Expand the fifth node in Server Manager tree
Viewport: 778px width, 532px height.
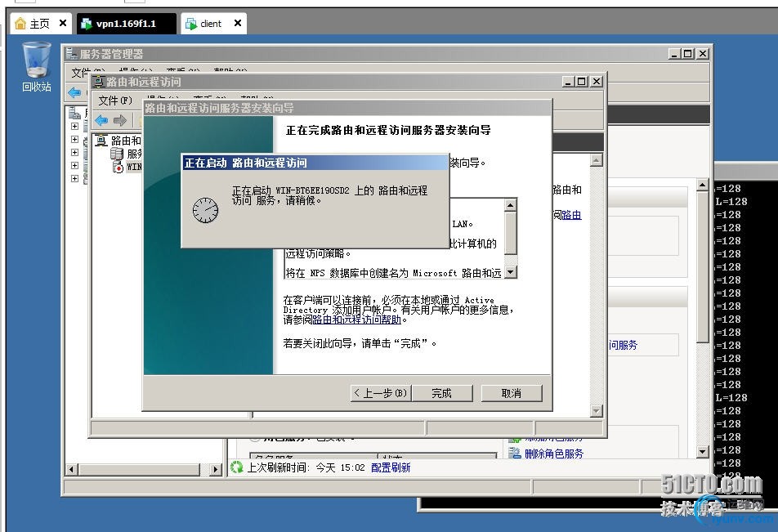(x=75, y=178)
